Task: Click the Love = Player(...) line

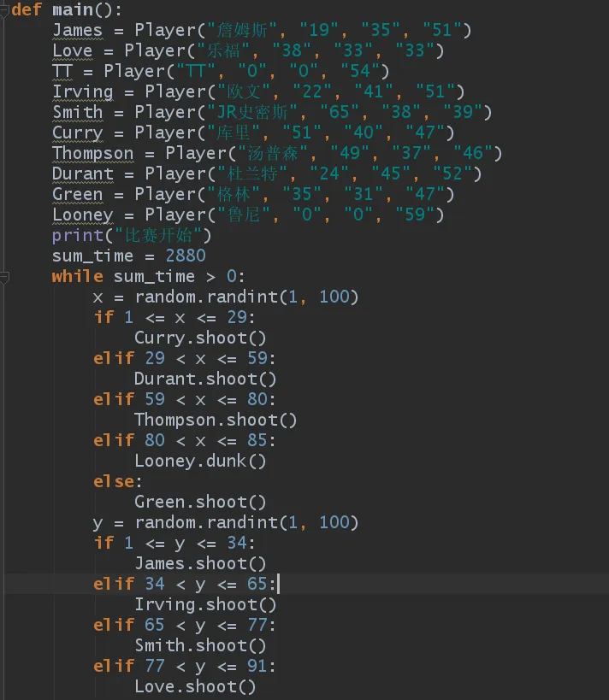Action: point(248,51)
